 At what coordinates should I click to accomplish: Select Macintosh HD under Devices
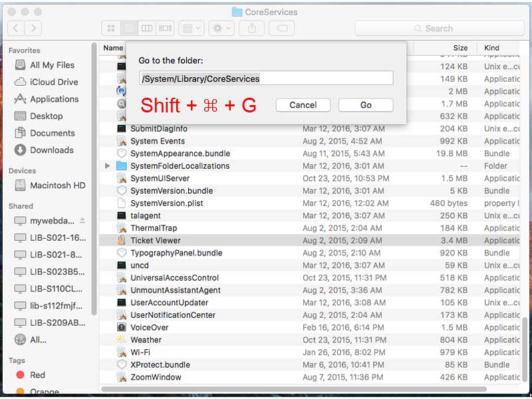[50, 186]
